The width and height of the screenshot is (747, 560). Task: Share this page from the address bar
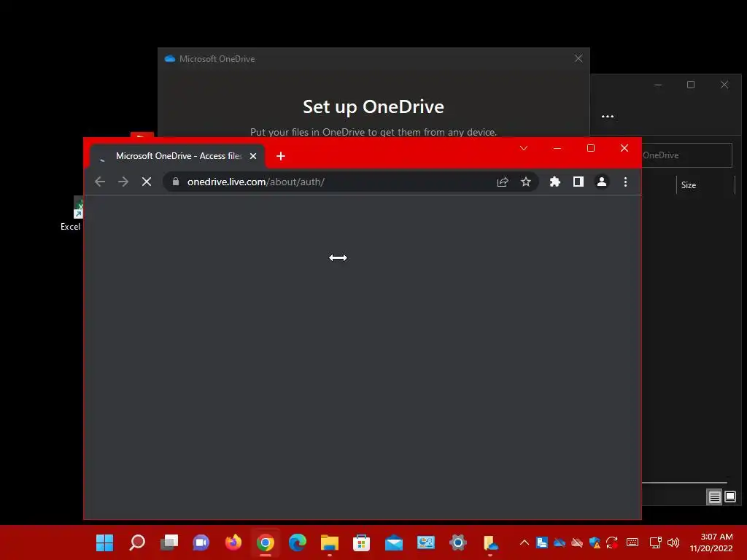[x=503, y=182]
